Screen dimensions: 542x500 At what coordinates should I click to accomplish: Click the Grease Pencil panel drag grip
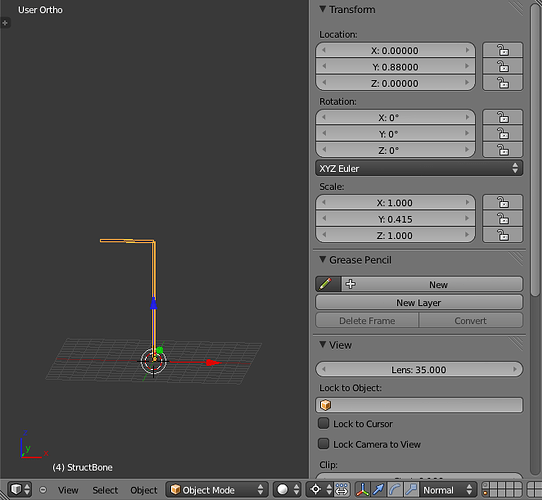click(x=516, y=259)
